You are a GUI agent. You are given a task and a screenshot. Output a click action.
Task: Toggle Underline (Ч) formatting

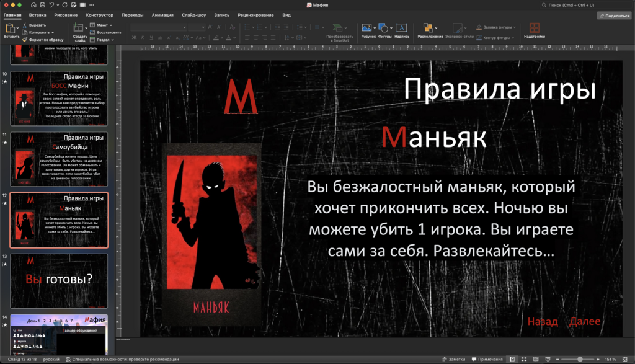151,38
